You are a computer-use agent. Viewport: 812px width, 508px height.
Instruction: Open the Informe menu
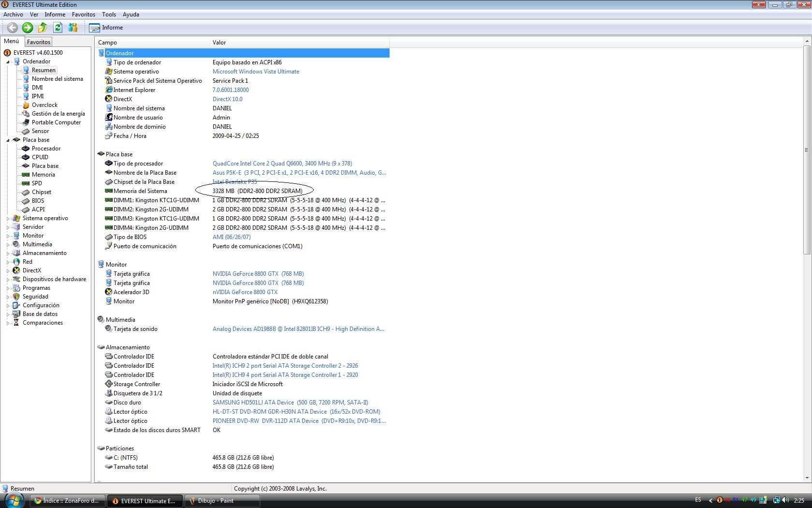55,15
